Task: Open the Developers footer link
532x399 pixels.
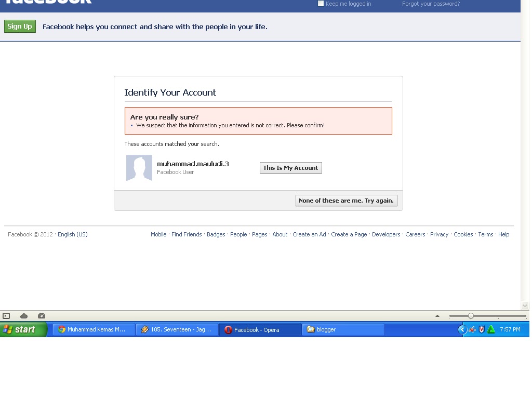Action: pos(386,234)
